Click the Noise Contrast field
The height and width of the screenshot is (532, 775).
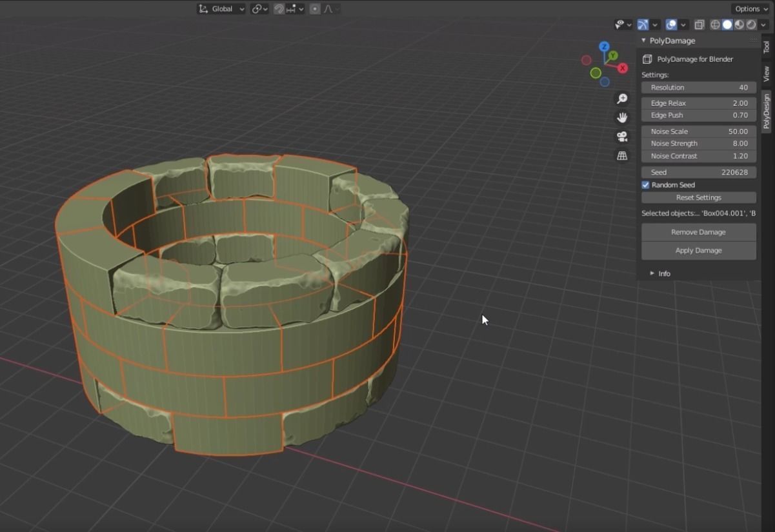point(699,156)
